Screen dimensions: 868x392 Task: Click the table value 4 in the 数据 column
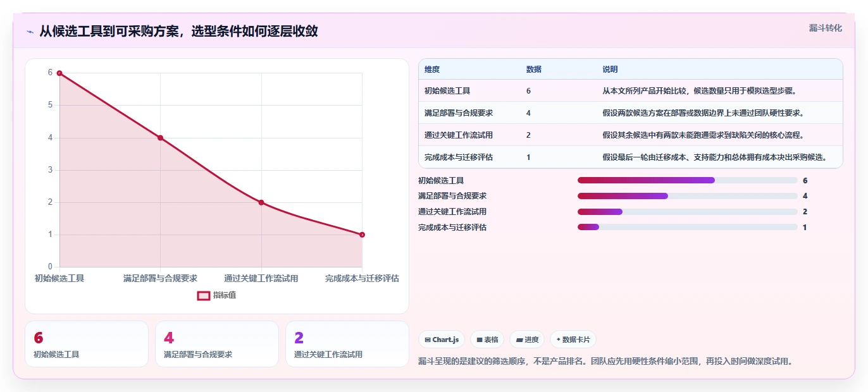[x=528, y=113]
